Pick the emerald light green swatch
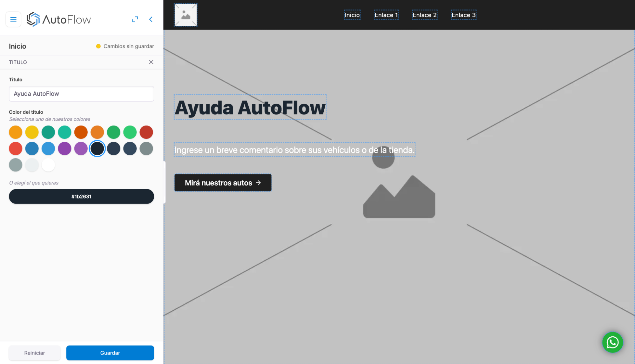This screenshot has height=364, width=635. (130, 132)
